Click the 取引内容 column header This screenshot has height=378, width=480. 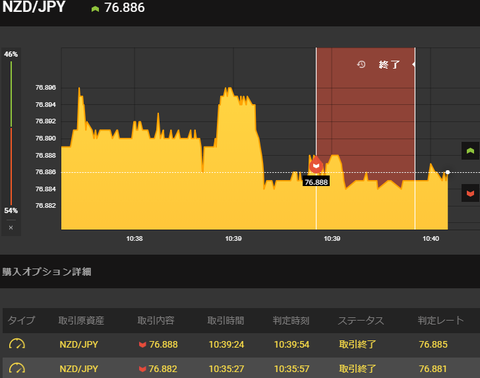156,320
